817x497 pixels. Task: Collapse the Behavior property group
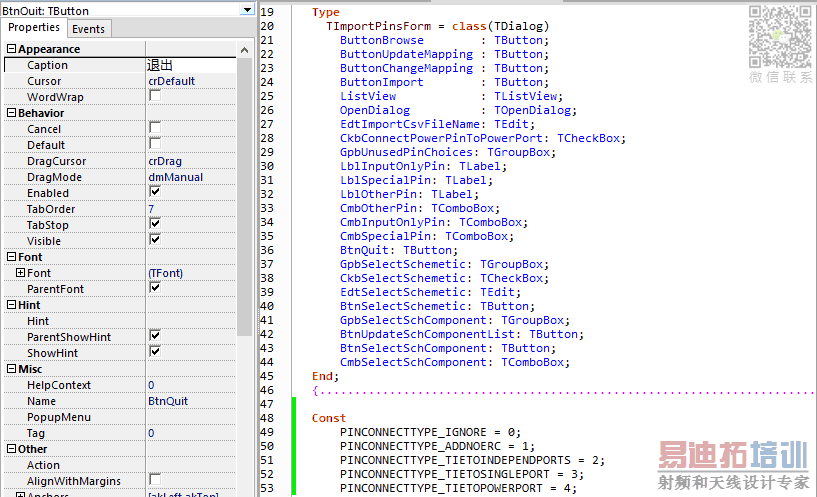(11, 113)
